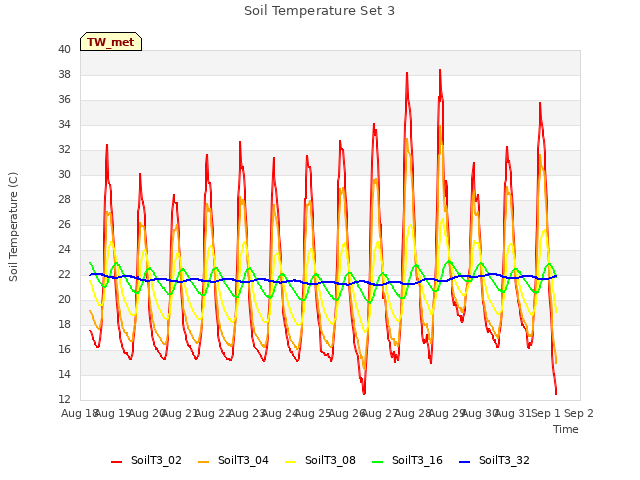
Task: Click the blue SoilT3_32 legend swatch
Action: (x=464, y=462)
